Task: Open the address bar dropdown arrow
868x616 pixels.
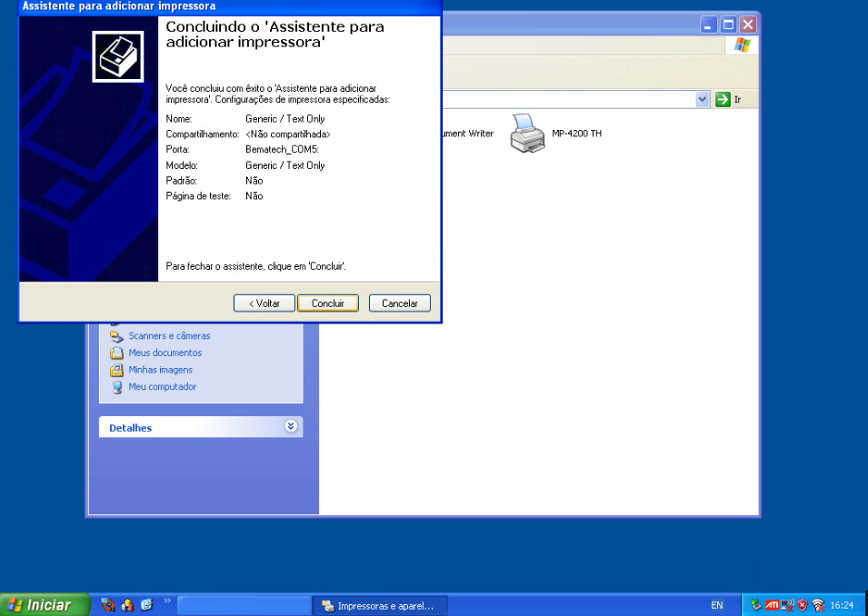Action: tap(703, 99)
